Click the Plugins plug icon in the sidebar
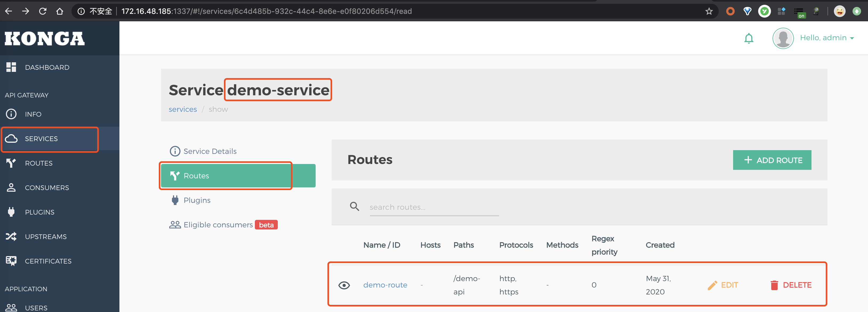Screen dimensions: 868x312 11,212
